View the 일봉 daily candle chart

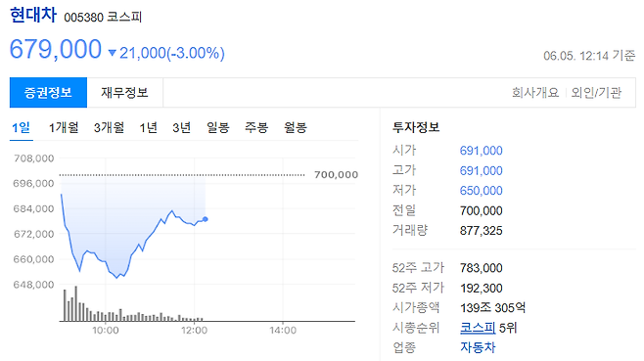217,128
